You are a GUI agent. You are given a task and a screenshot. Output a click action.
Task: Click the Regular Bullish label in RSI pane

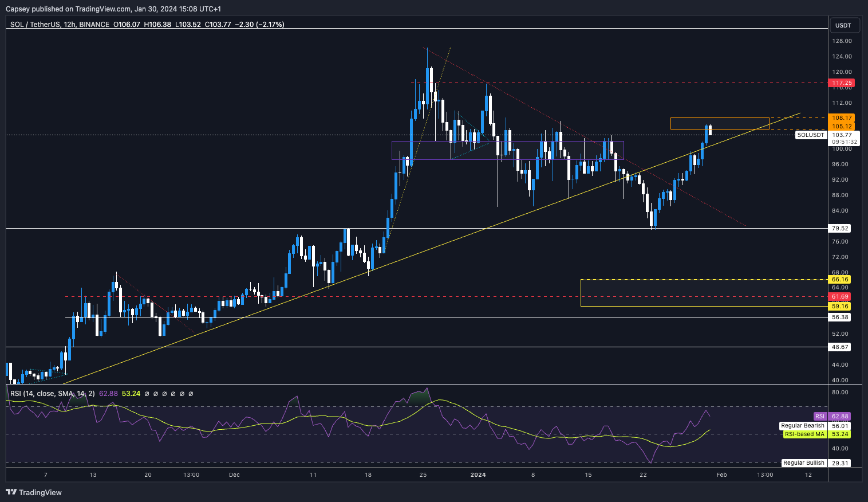click(x=804, y=463)
